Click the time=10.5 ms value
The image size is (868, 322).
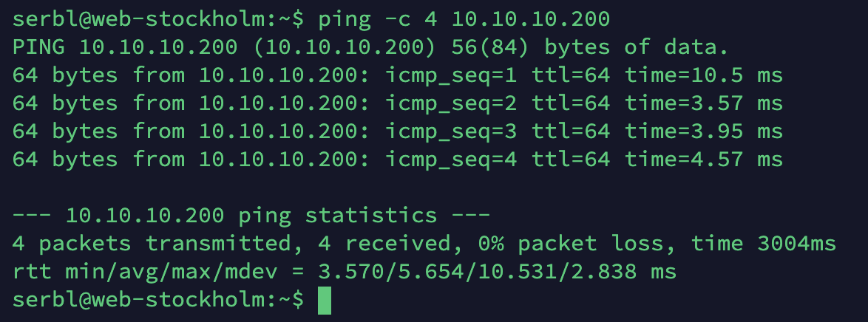coord(703,75)
